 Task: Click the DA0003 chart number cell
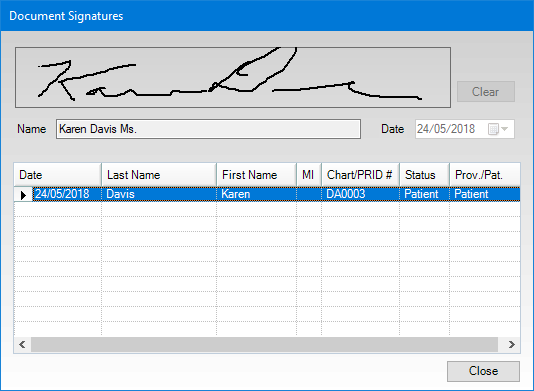coord(360,194)
